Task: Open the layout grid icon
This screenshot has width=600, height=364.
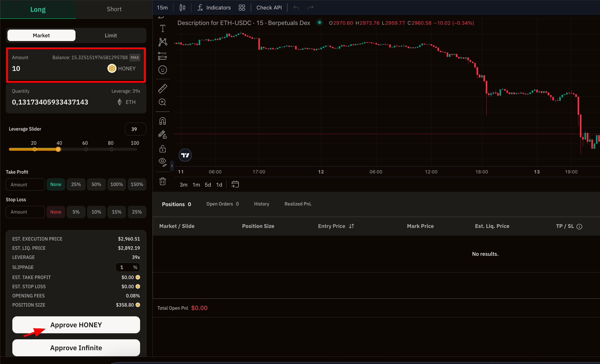Action: pos(242,8)
